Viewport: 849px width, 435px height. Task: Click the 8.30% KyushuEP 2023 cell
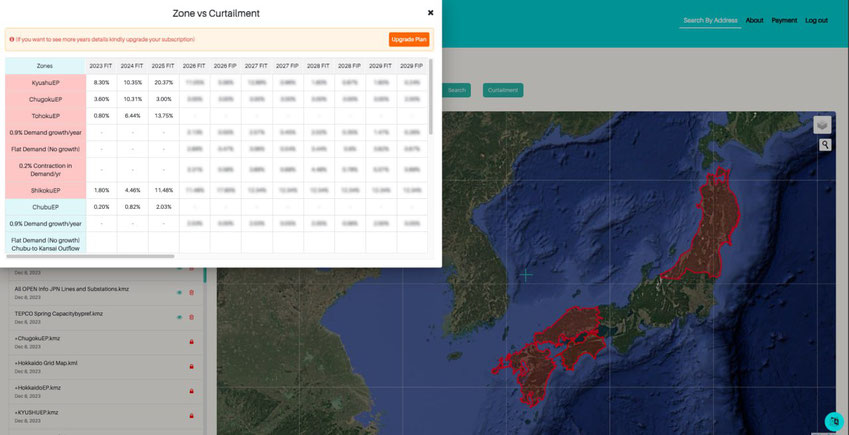[101, 82]
